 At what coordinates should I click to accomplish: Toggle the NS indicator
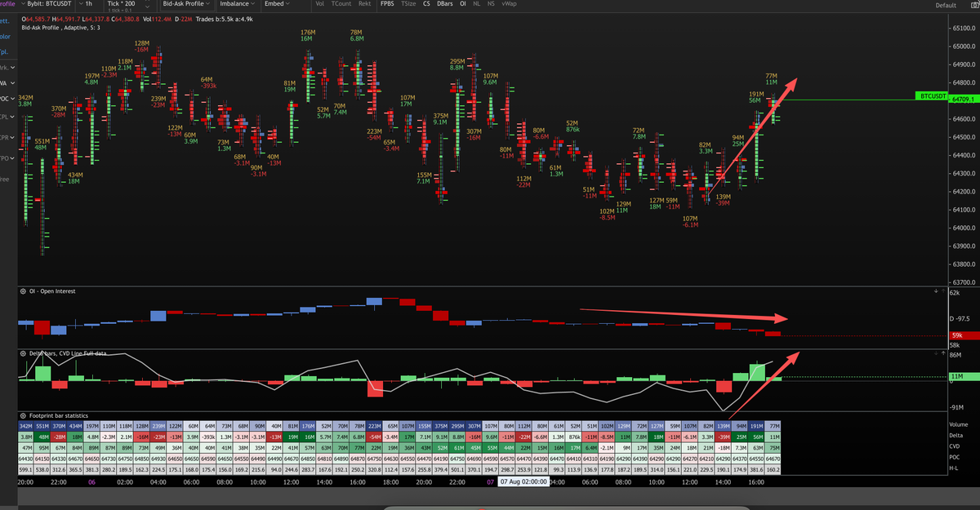click(x=491, y=4)
